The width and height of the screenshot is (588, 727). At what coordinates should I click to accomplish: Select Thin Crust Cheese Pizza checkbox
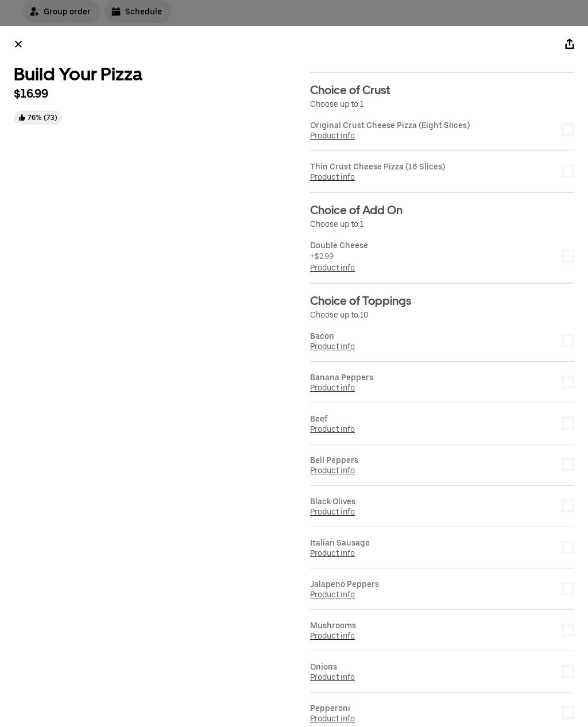pyautogui.click(x=568, y=171)
